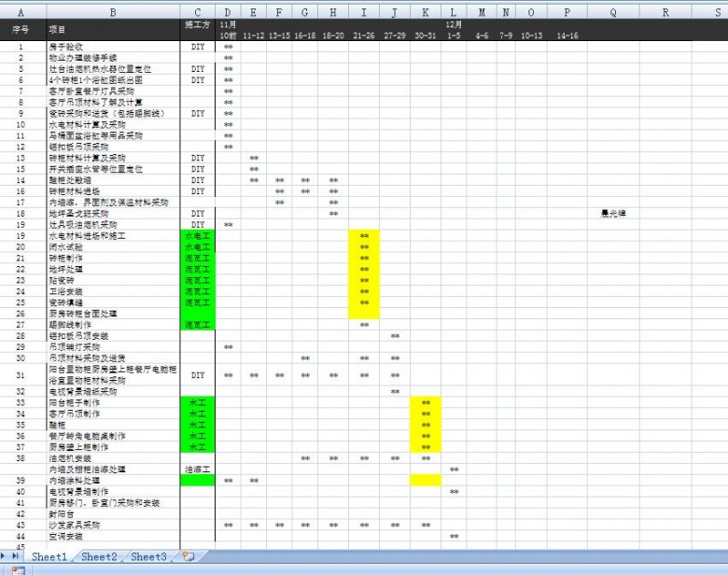
Task: Select the 油漆工 cell in column C
Action: click(198, 470)
